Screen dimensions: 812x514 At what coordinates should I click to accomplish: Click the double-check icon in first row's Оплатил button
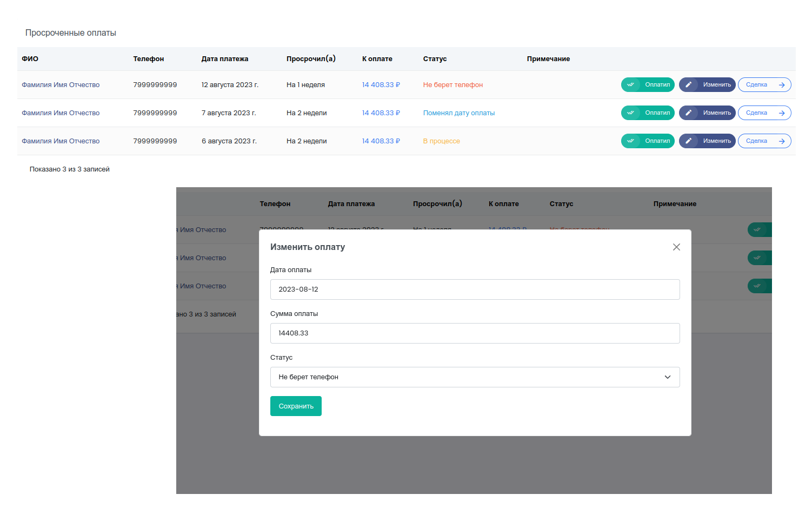[x=630, y=85]
